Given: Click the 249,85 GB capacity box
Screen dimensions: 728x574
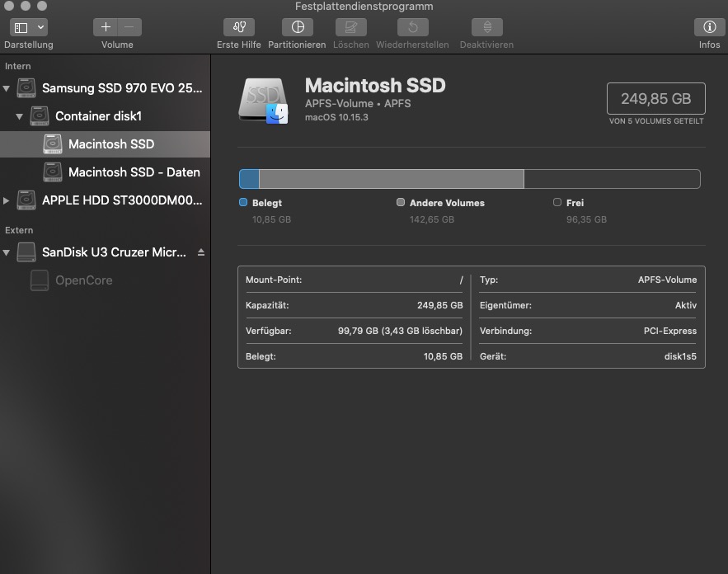Looking at the screenshot, I should [656, 98].
